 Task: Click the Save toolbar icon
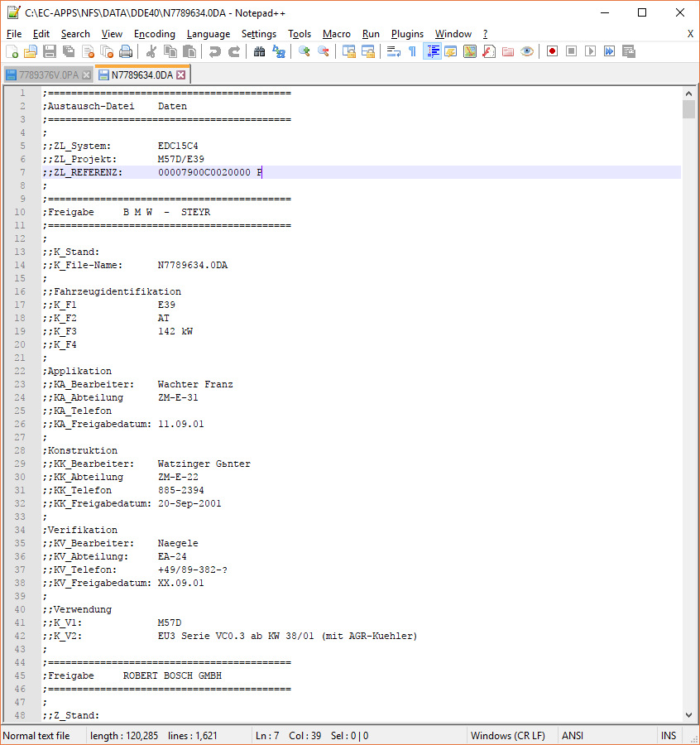tap(50, 51)
